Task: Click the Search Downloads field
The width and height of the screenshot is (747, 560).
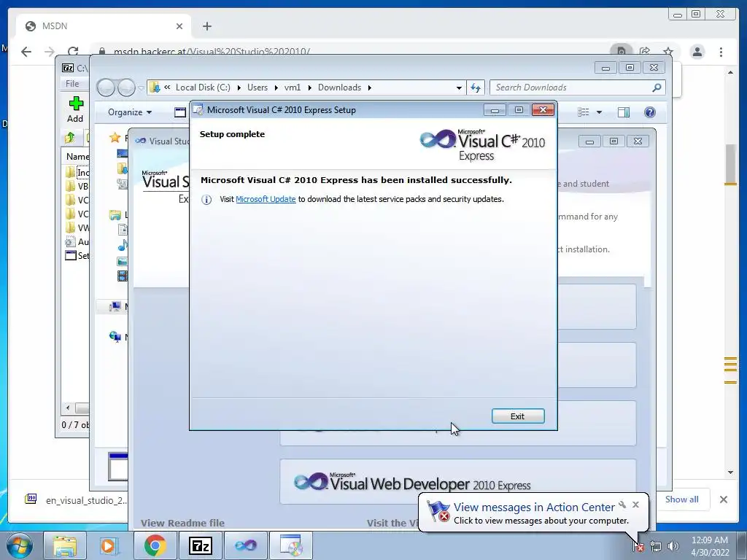Action: coord(572,87)
